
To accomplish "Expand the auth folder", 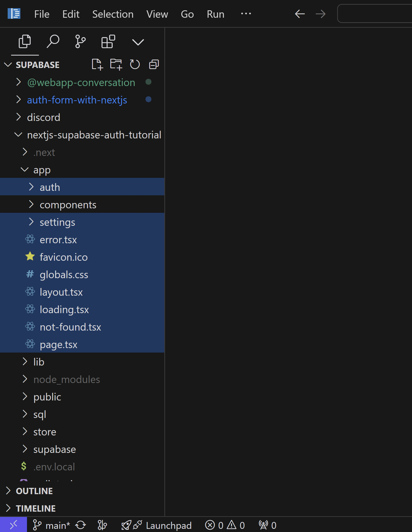I will 82,187.
